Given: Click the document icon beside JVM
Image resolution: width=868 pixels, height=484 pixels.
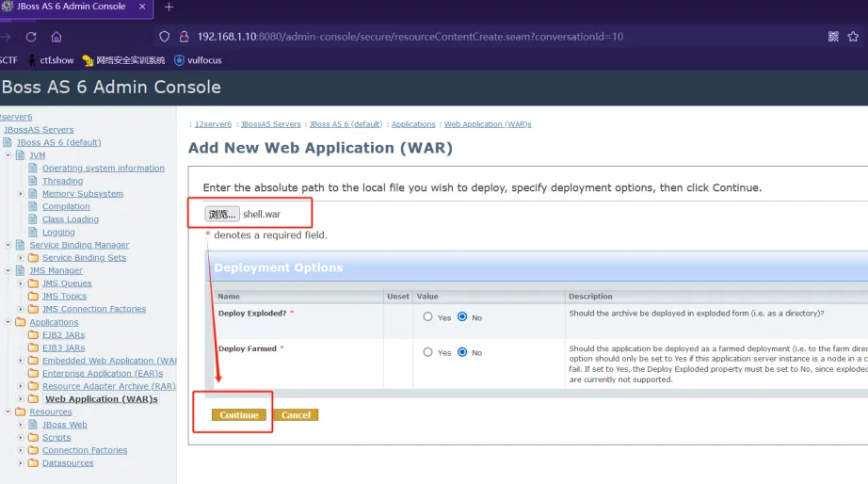Looking at the screenshot, I should [x=21, y=155].
